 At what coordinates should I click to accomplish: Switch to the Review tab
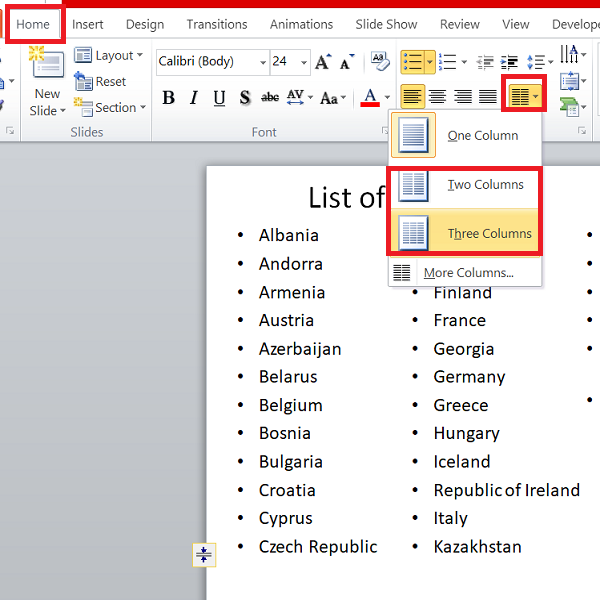(x=460, y=24)
